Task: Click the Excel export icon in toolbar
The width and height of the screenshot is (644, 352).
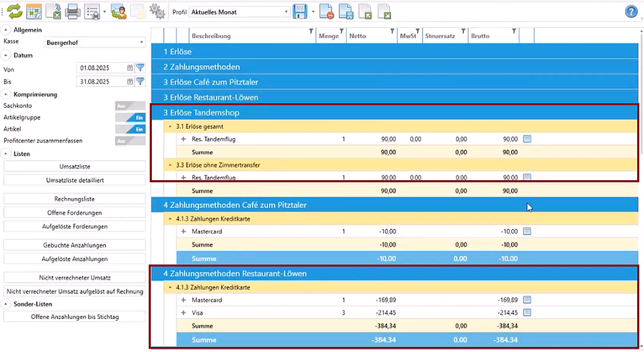Action: 53,11
